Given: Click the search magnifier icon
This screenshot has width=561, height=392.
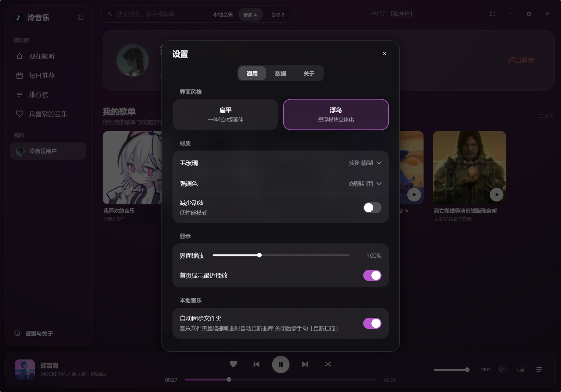Looking at the screenshot, I should (110, 14).
